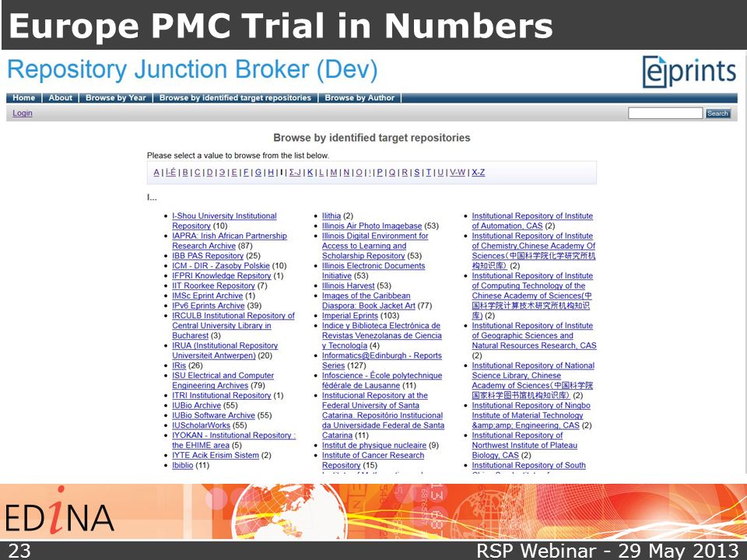Jump to letter P in the index
747x560 pixels.
point(380,173)
